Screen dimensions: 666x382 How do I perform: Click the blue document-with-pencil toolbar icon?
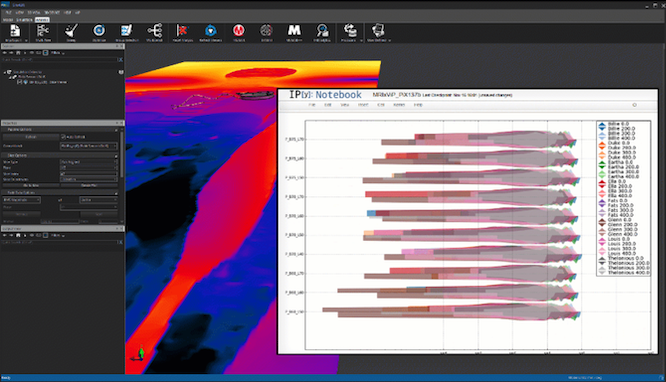tap(127, 31)
